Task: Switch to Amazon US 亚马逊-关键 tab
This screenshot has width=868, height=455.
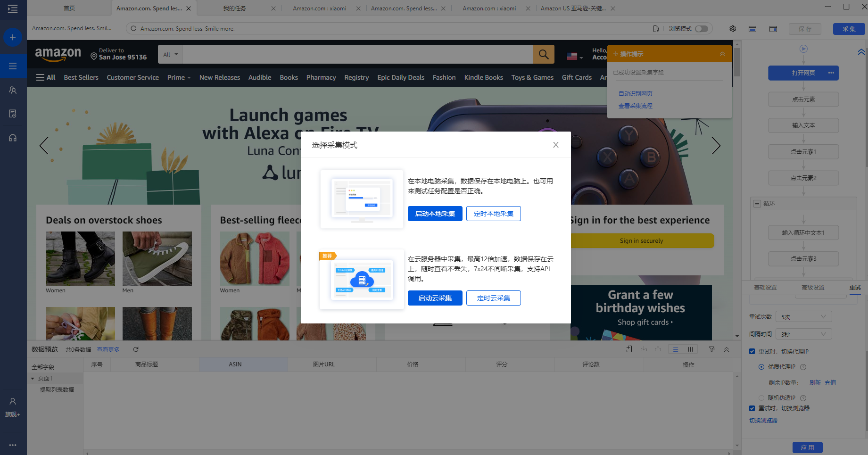Action: [x=573, y=8]
